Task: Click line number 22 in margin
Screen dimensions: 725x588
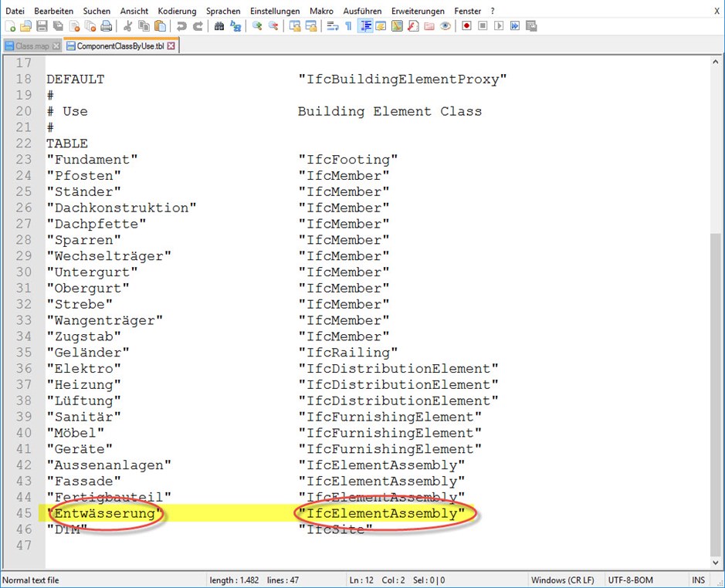Action: (x=24, y=144)
